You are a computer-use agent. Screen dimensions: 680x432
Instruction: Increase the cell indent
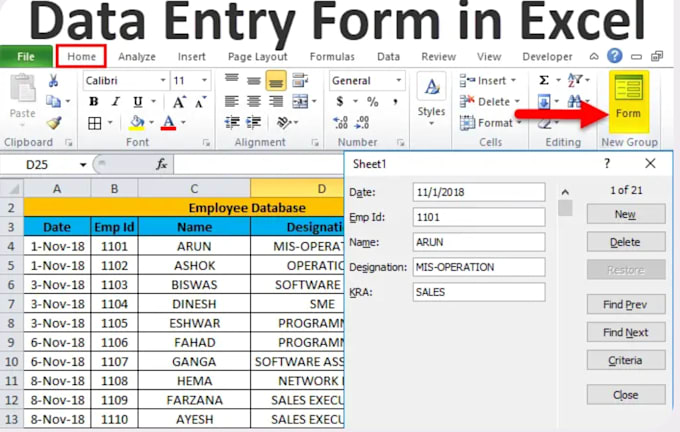click(x=254, y=123)
